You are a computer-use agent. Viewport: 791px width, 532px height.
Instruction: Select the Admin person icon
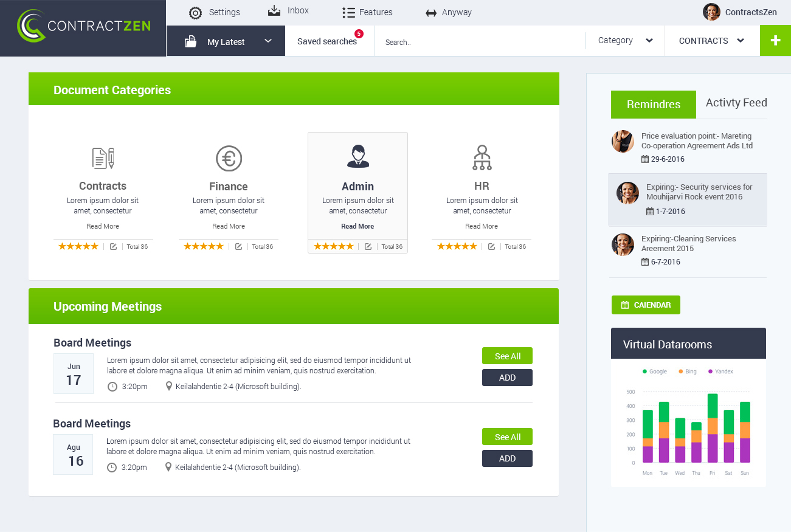tap(358, 156)
